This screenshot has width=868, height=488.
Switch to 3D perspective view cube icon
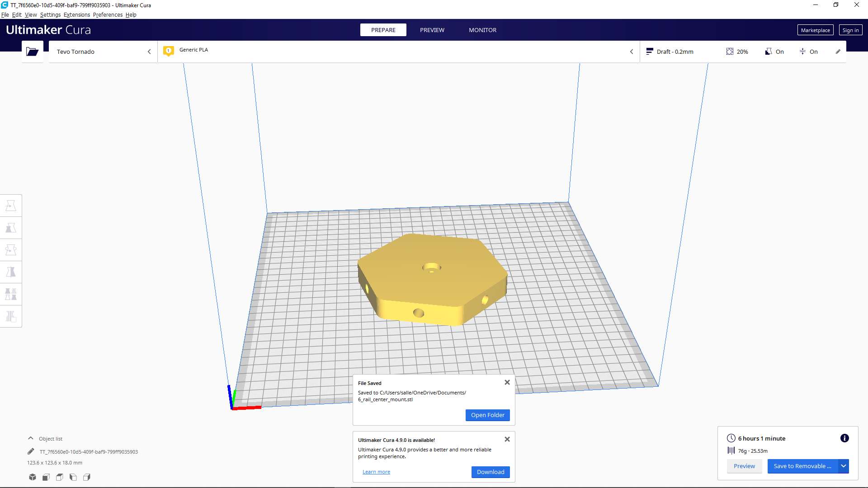click(33, 477)
